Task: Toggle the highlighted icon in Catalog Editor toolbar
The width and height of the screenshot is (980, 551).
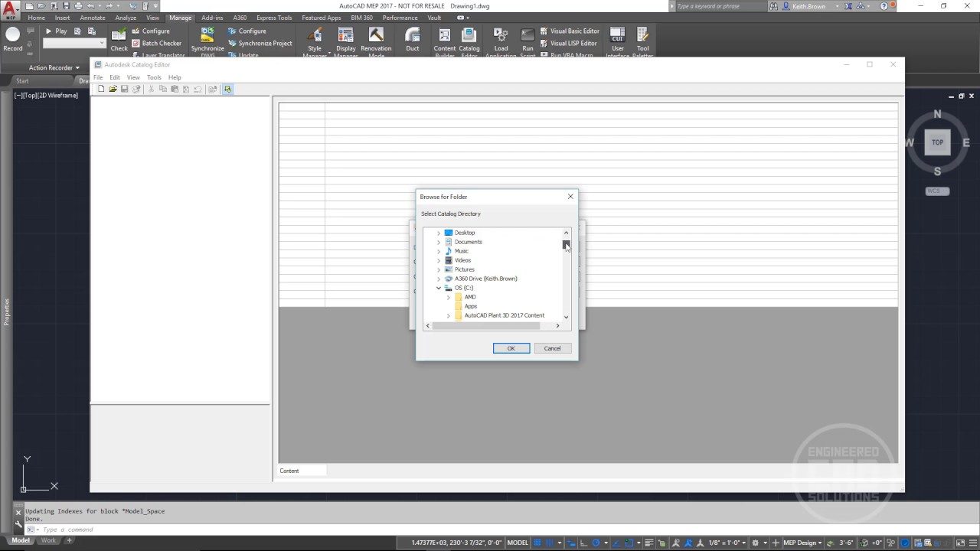Action: (x=227, y=89)
